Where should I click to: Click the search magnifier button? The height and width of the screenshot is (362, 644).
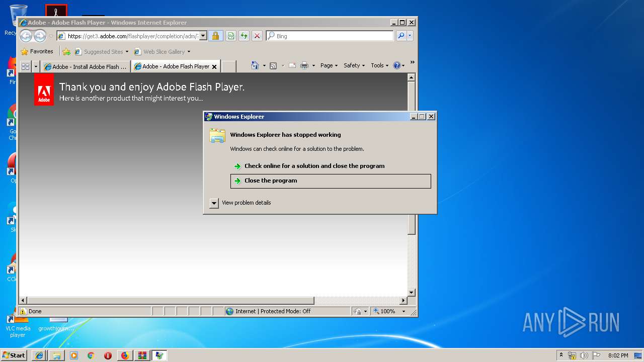[x=401, y=36]
